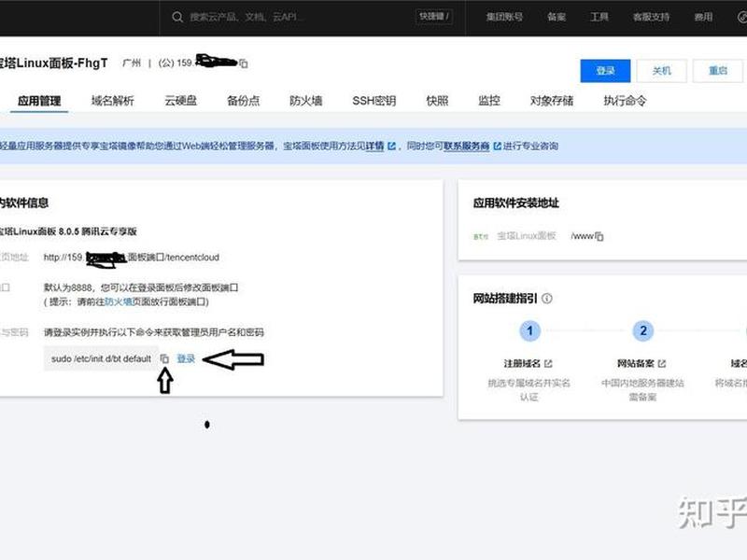Viewport: 747px width, 560px height.
Task: Switch to the 监控 tab
Action: (x=489, y=101)
